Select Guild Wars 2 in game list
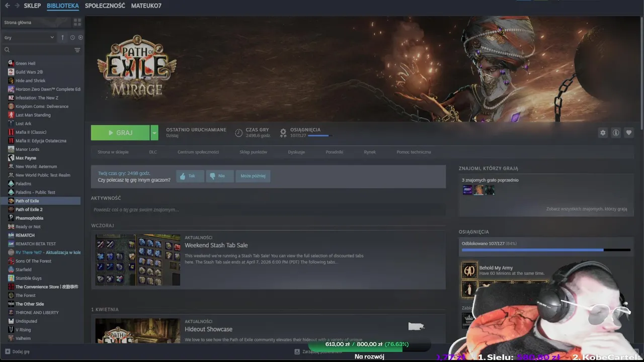Screen dimensions: 644x362 click(x=29, y=72)
